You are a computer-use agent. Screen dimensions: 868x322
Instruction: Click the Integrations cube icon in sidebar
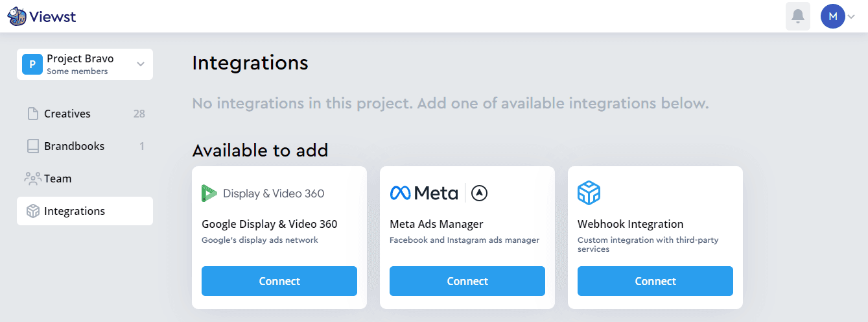click(x=32, y=211)
